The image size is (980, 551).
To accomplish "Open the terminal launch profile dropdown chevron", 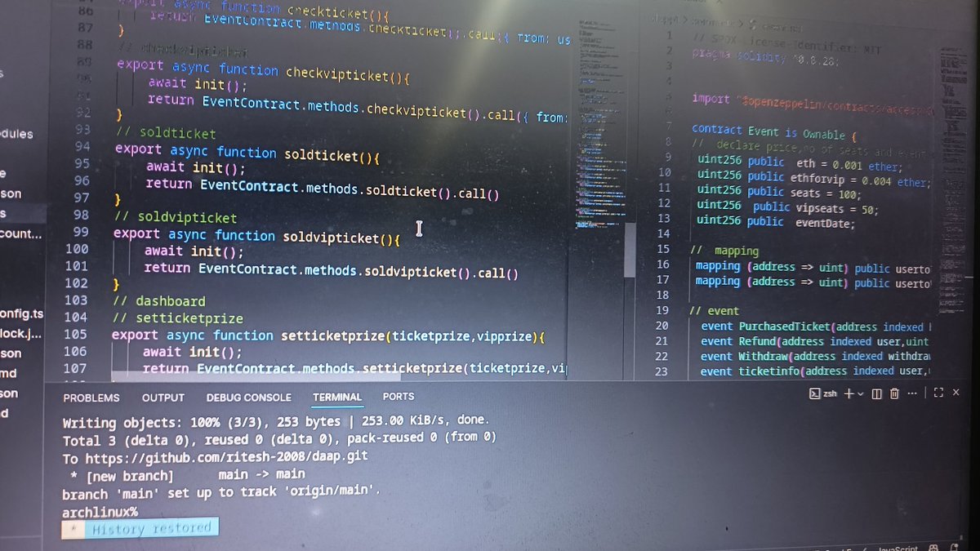I will [x=860, y=394].
